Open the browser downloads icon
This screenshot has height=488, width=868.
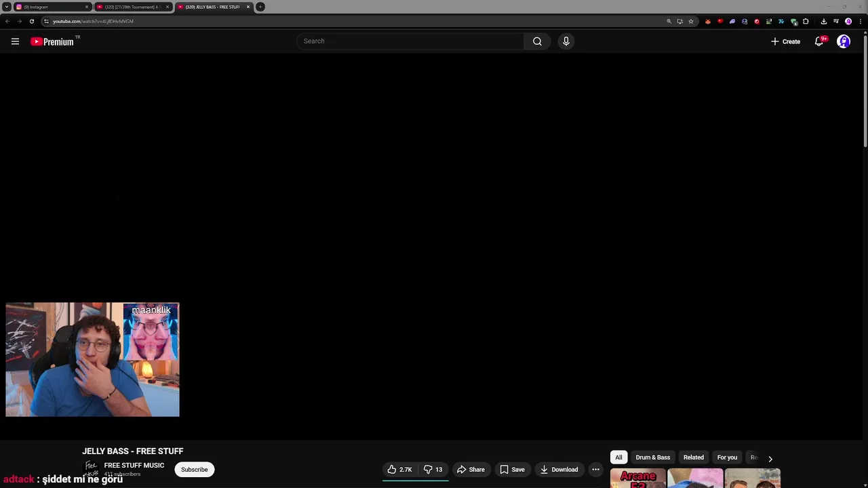(824, 21)
